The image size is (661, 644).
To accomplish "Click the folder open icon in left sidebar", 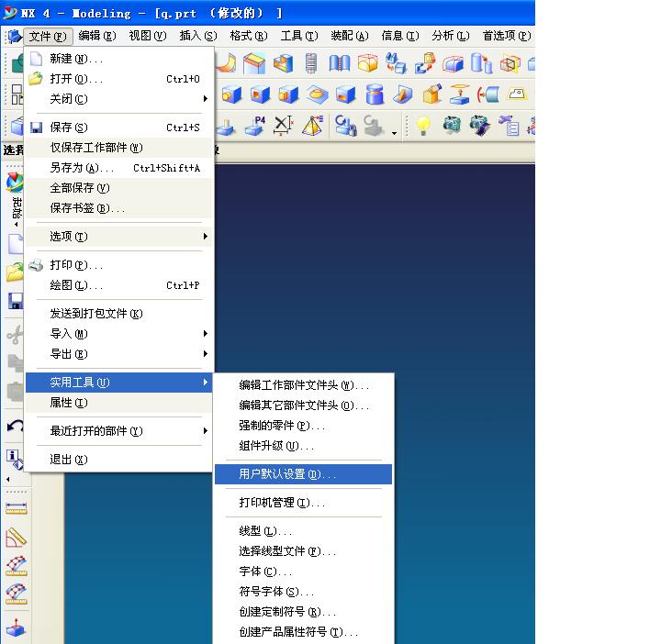I will 15,272.
